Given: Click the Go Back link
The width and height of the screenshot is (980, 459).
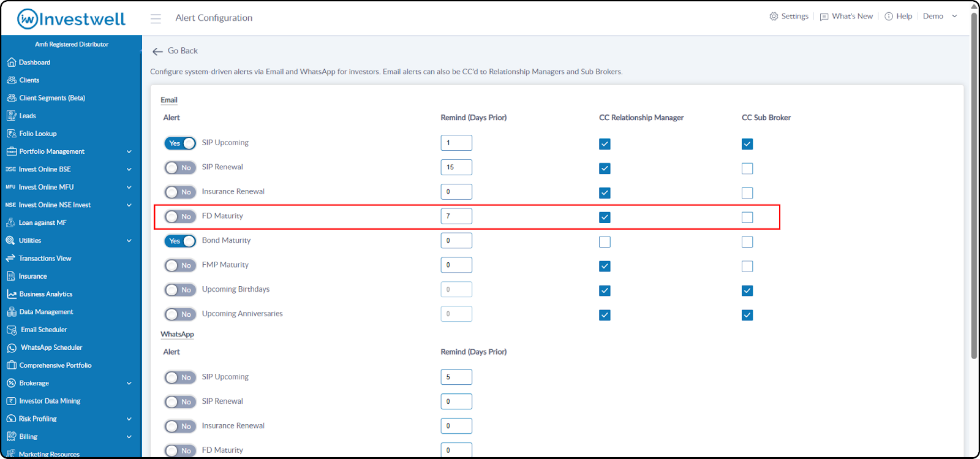Looking at the screenshot, I should pos(183,51).
